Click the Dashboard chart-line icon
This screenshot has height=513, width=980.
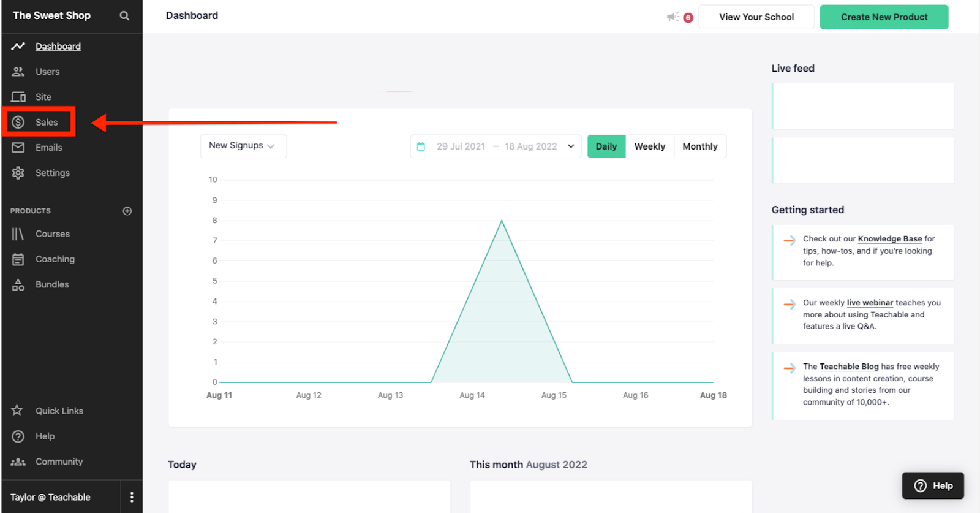(x=18, y=46)
